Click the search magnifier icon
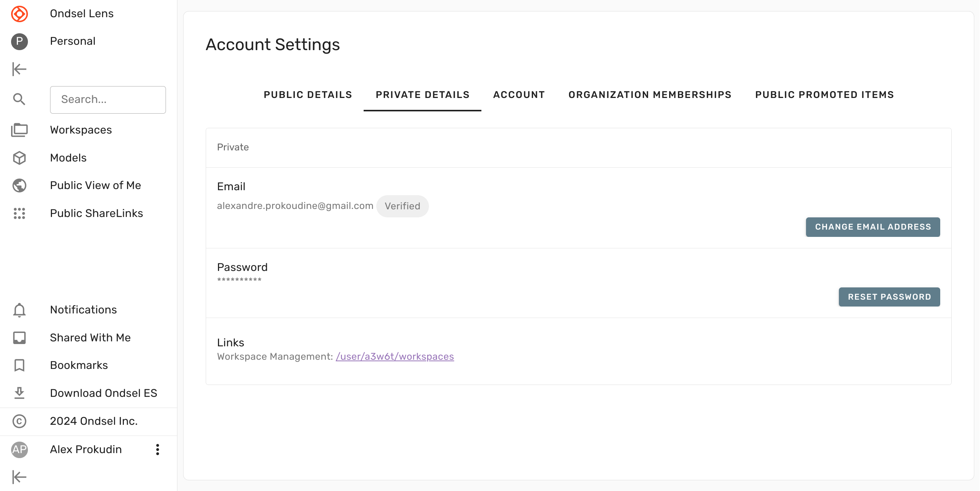Screen dimensions: 980x491 pyautogui.click(x=19, y=100)
